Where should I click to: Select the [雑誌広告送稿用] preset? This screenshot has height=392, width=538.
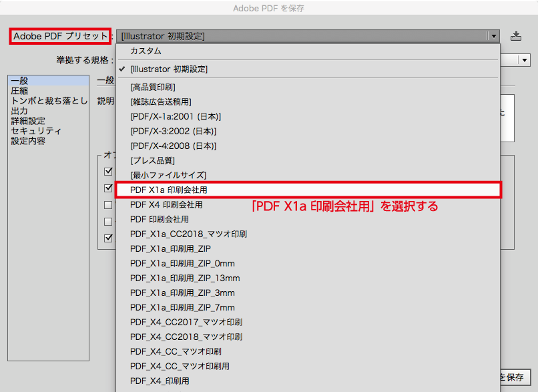click(x=308, y=102)
